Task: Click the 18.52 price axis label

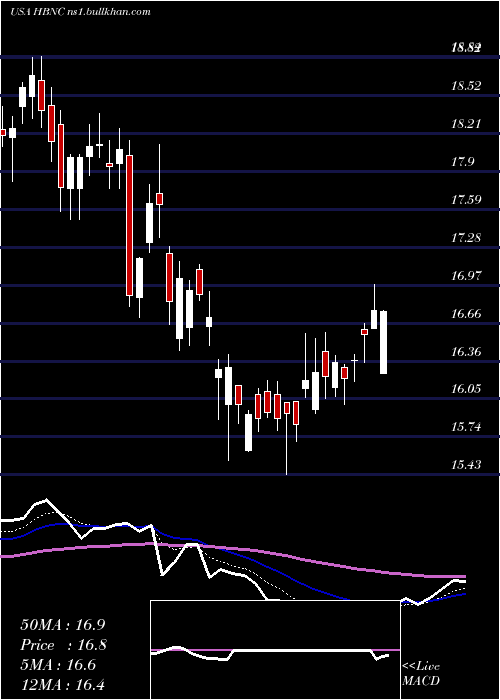Action: pyautogui.click(x=466, y=86)
